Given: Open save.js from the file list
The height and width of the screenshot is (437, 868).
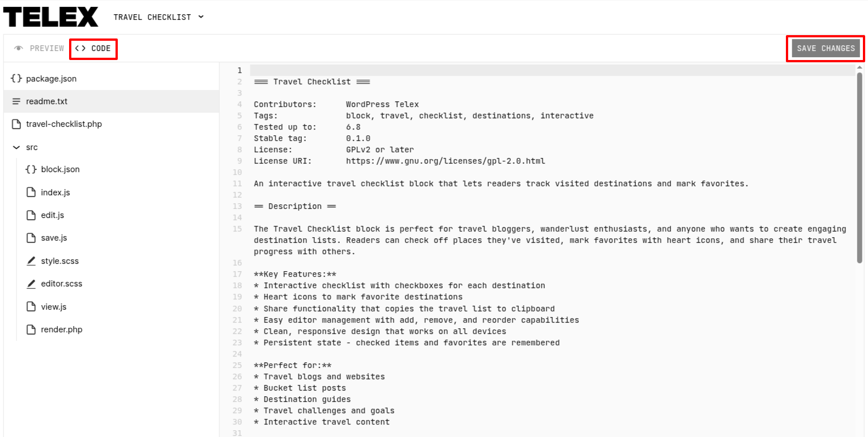Looking at the screenshot, I should click(x=54, y=238).
